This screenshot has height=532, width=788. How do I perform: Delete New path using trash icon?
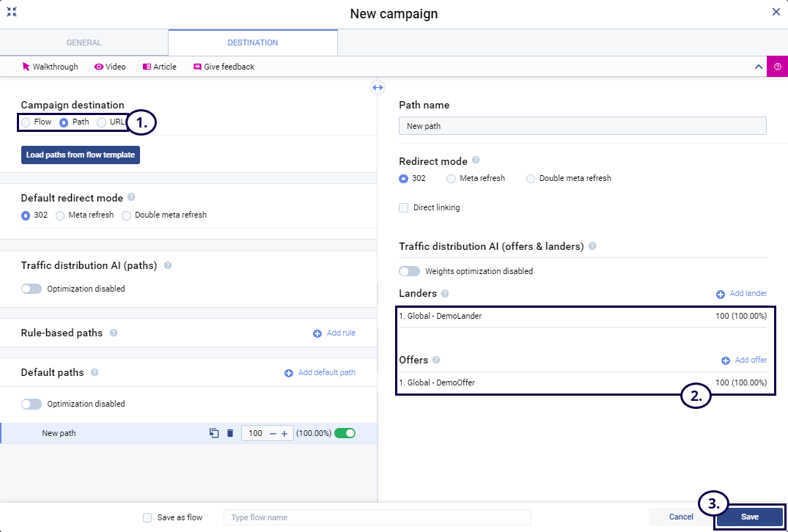click(x=230, y=433)
